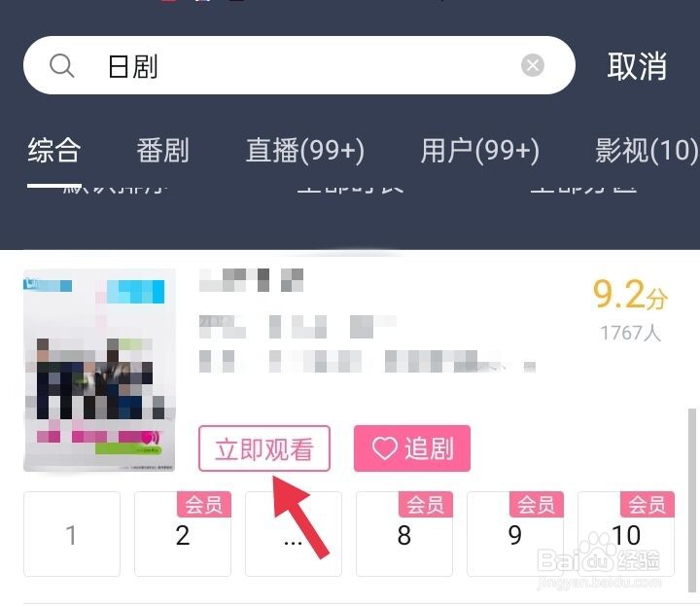Open the drama poster thumbnail

[99, 371]
